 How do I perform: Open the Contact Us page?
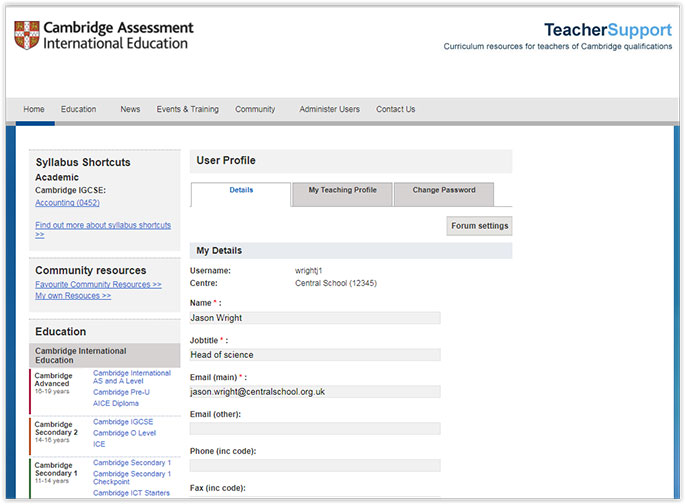point(395,110)
